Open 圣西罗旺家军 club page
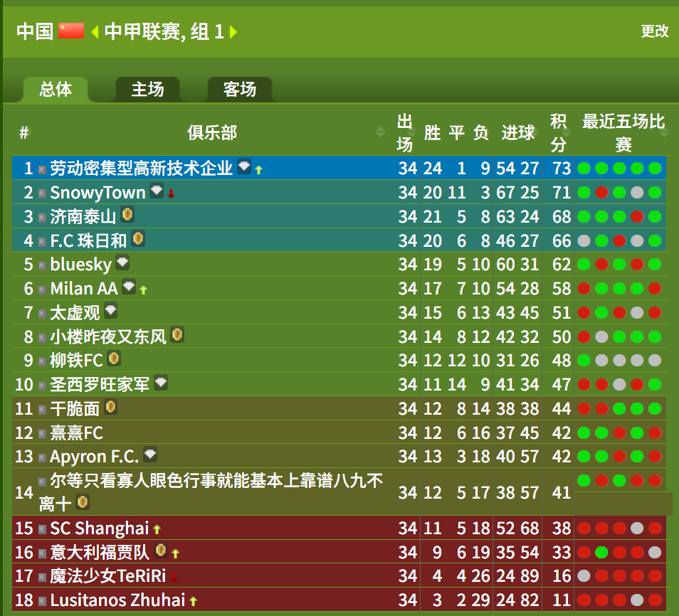This screenshot has width=679, height=616. [100, 385]
